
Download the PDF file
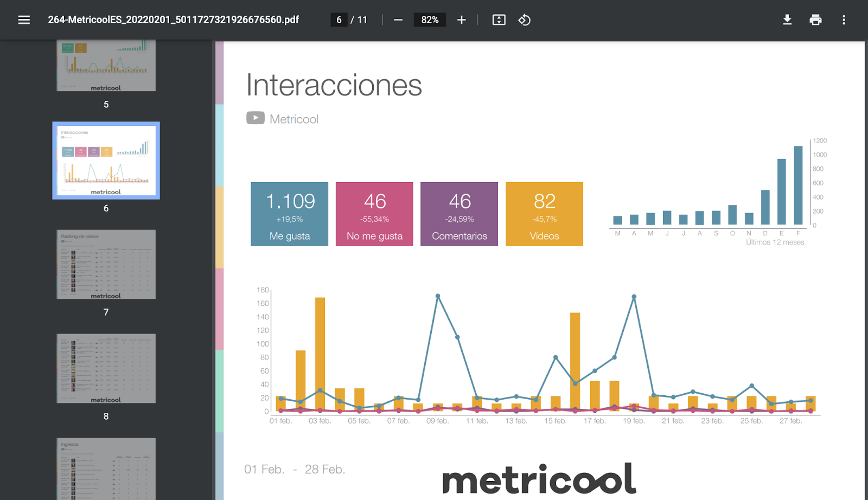[x=787, y=20]
